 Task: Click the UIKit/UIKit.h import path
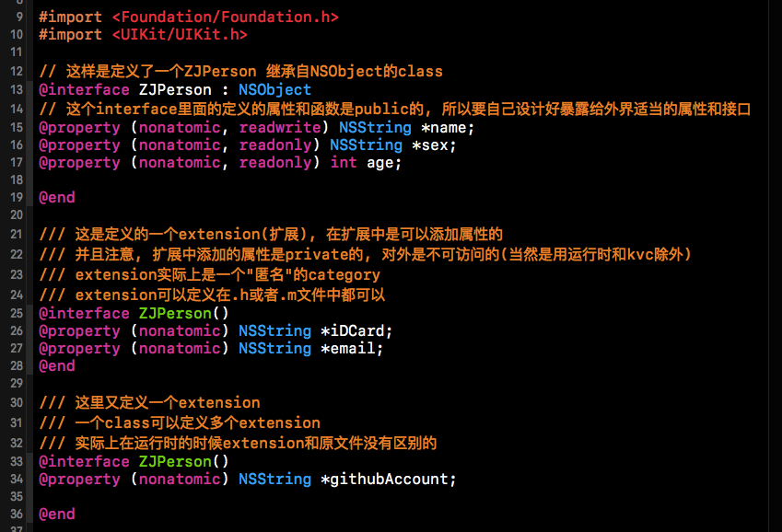[x=180, y=35]
